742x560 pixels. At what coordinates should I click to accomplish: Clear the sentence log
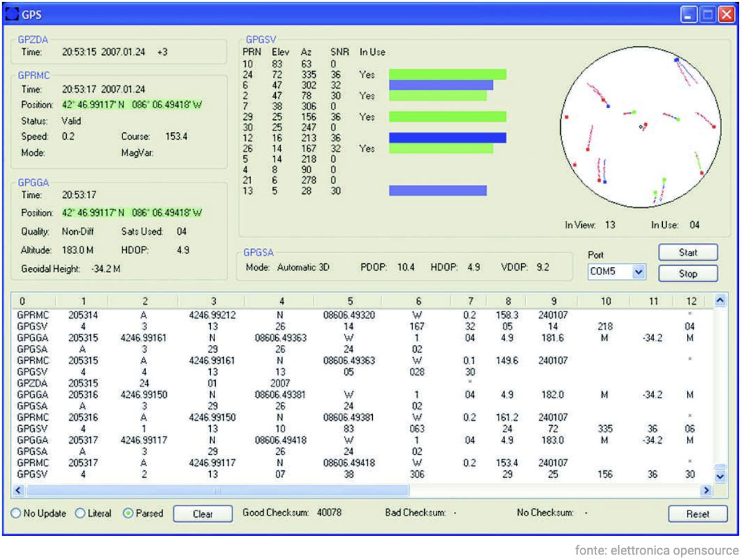pos(202,514)
